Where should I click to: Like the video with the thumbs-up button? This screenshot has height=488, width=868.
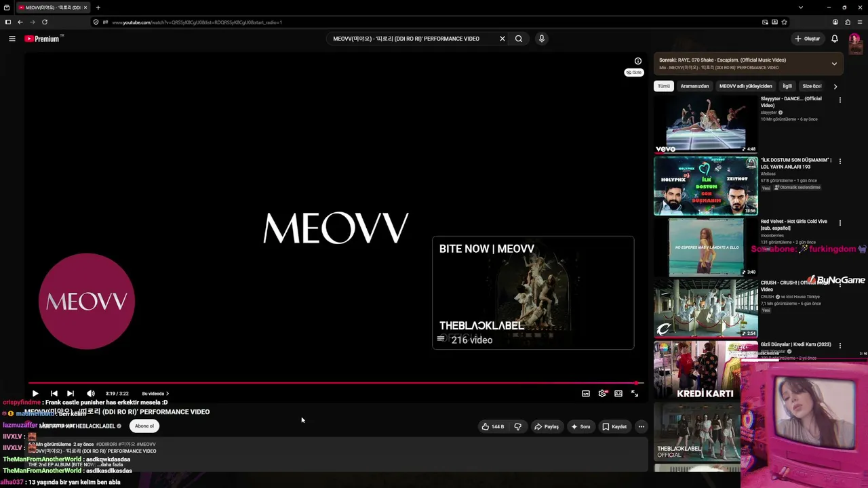[493, 426]
